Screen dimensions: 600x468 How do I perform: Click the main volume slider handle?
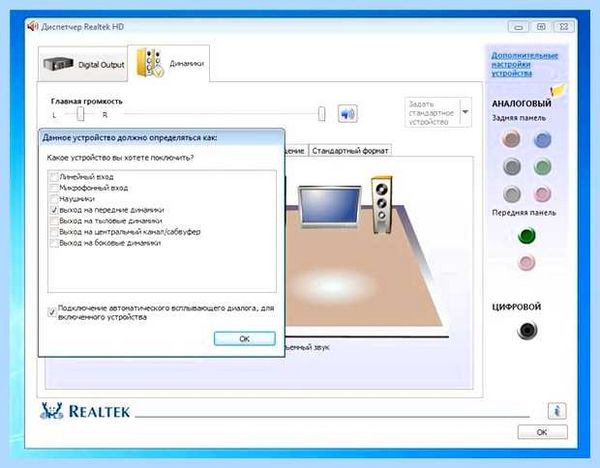pos(322,114)
